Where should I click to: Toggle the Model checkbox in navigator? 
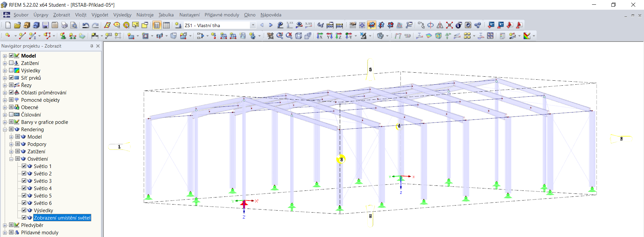click(11, 56)
